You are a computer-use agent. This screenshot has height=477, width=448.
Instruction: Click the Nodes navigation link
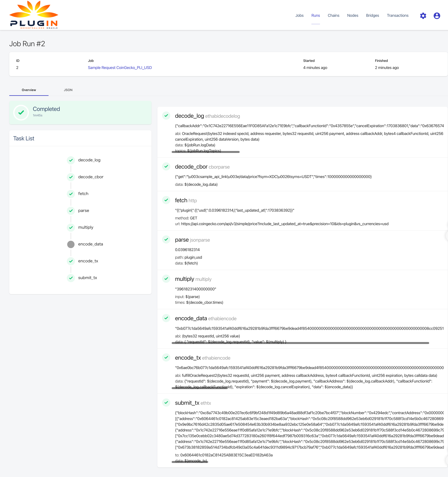point(352,16)
